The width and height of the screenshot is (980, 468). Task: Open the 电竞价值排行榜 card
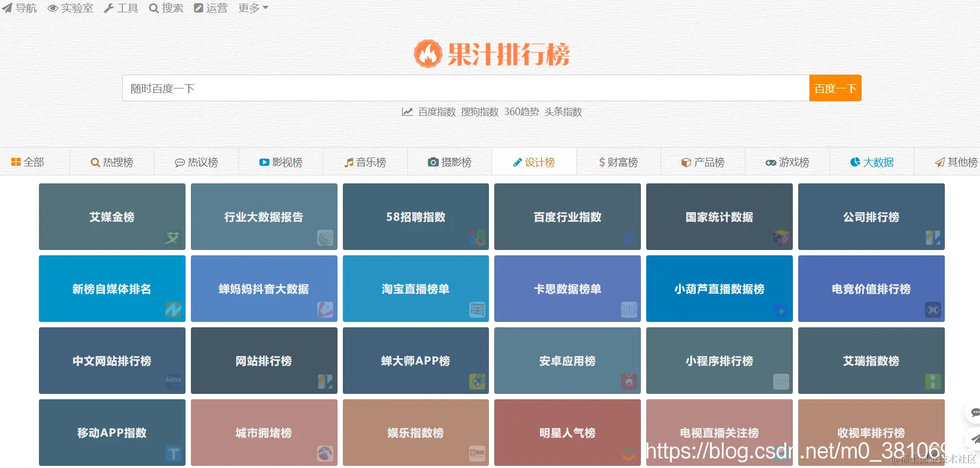(871, 288)
